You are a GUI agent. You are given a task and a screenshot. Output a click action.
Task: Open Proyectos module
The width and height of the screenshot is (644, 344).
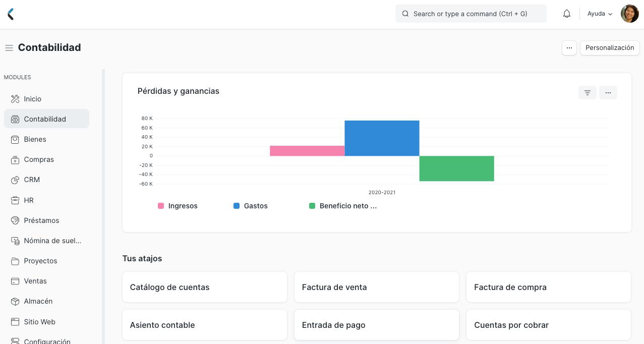pos(46,261)
